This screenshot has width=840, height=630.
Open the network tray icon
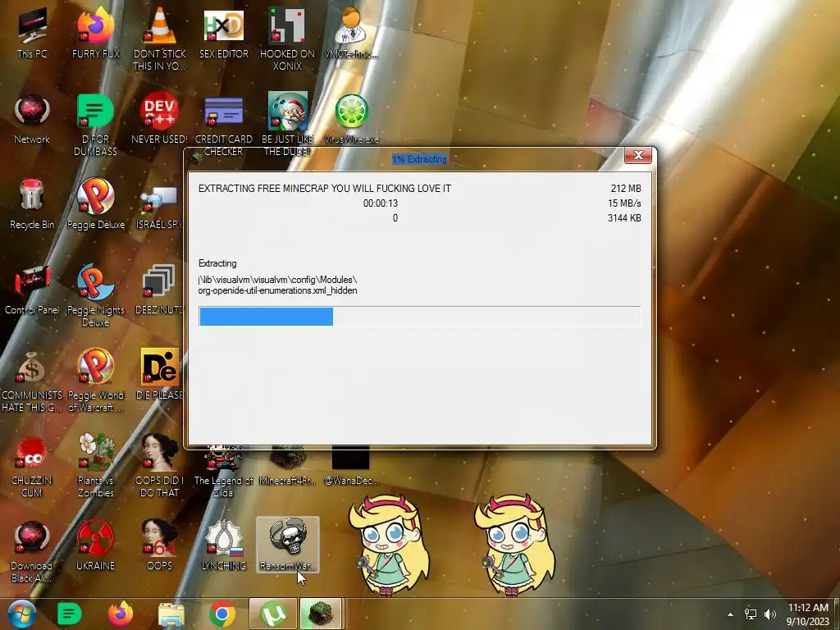751,614
